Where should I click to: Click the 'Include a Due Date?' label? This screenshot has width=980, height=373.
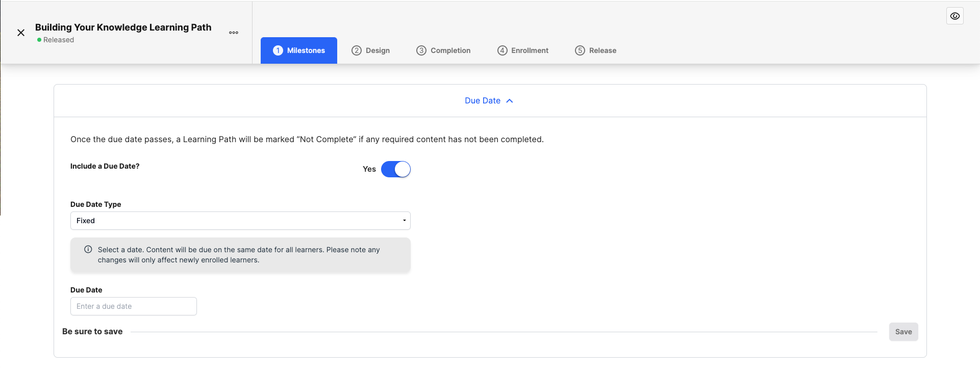pos(105,166)
